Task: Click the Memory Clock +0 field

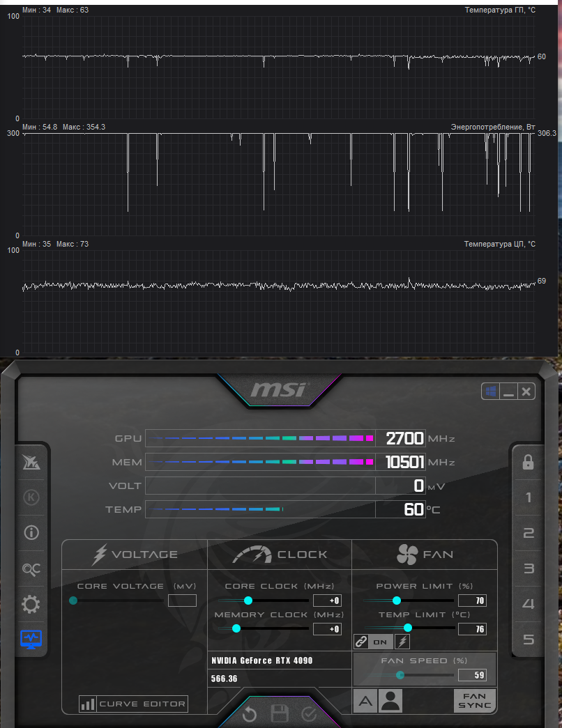Action: (327, 629)
